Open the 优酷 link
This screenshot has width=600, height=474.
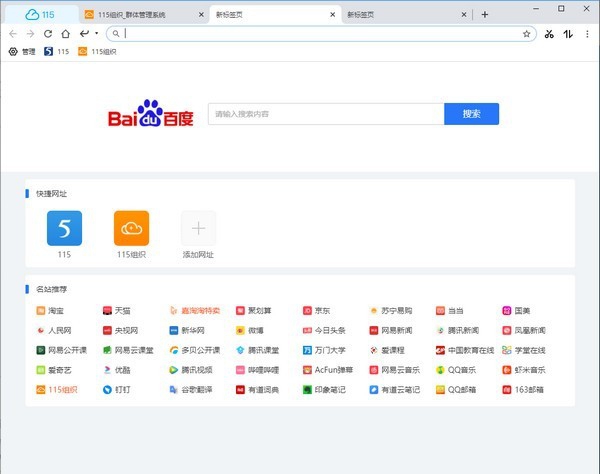tap(117, 370)
